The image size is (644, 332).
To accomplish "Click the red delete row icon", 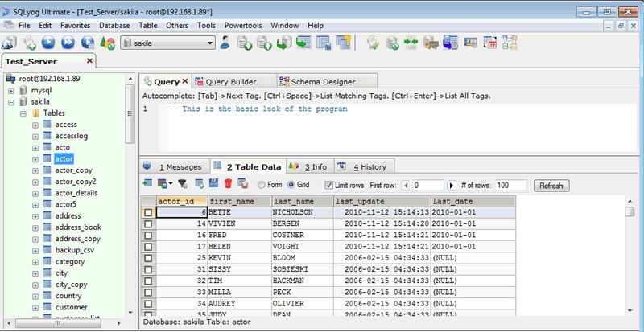I will click(x=229, y=185).
